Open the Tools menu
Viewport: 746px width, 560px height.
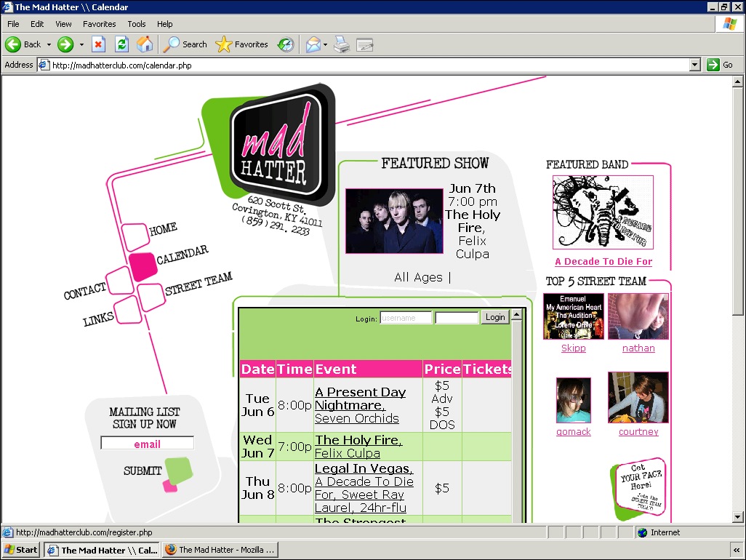pyautogui.click(x=137, y=24)
